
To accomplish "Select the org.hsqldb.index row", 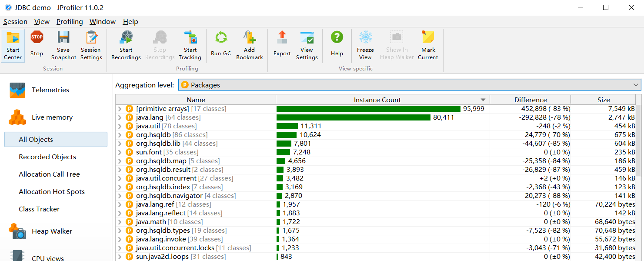I will point(376,187).
